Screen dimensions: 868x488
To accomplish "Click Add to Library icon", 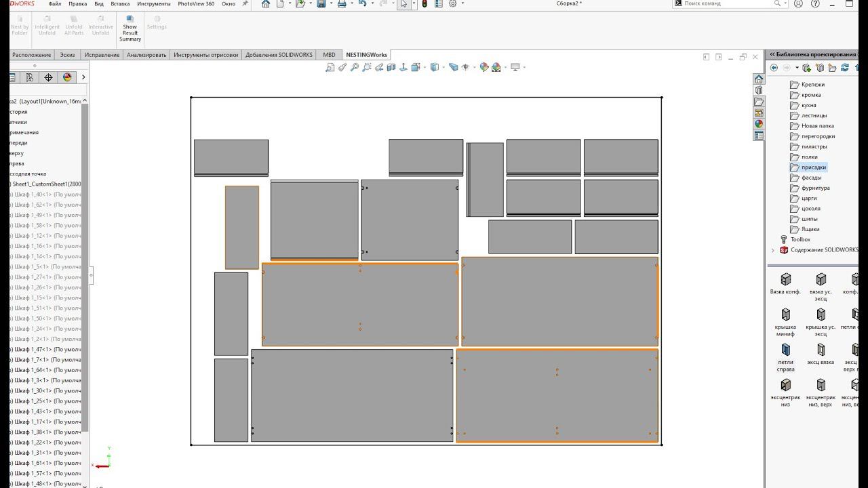I will coord(806,68).
